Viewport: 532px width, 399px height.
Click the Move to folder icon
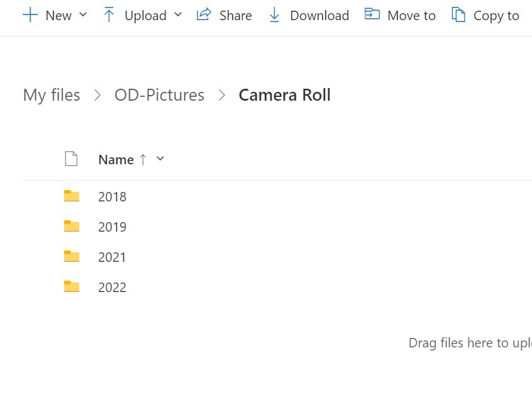point(372,15)
